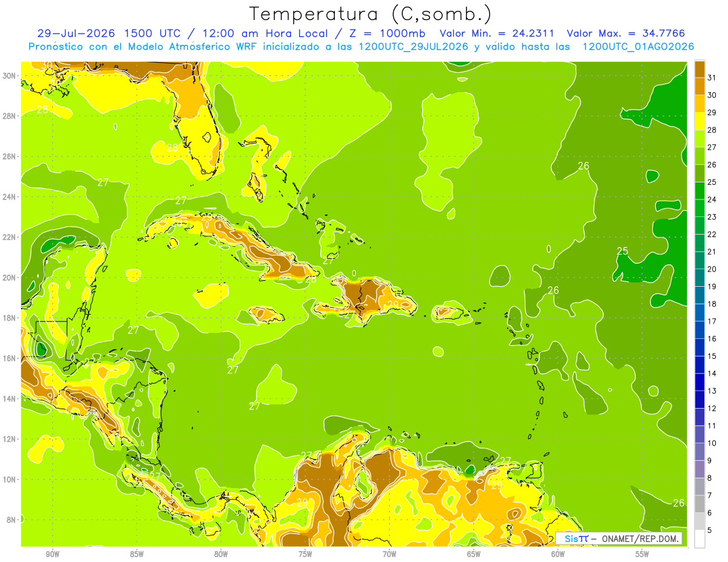Click the latitude axis label 26N
The width and height of the screenshot is (728, 562).
click(x=10, y=156)
